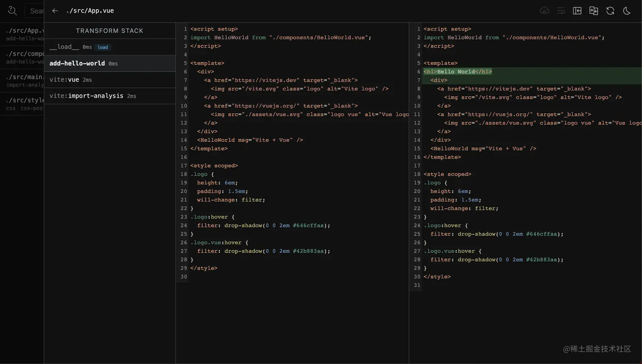Click the search help magnifier icon
Viewport: 642px width, 364px height.
click(x=12, y=11)
